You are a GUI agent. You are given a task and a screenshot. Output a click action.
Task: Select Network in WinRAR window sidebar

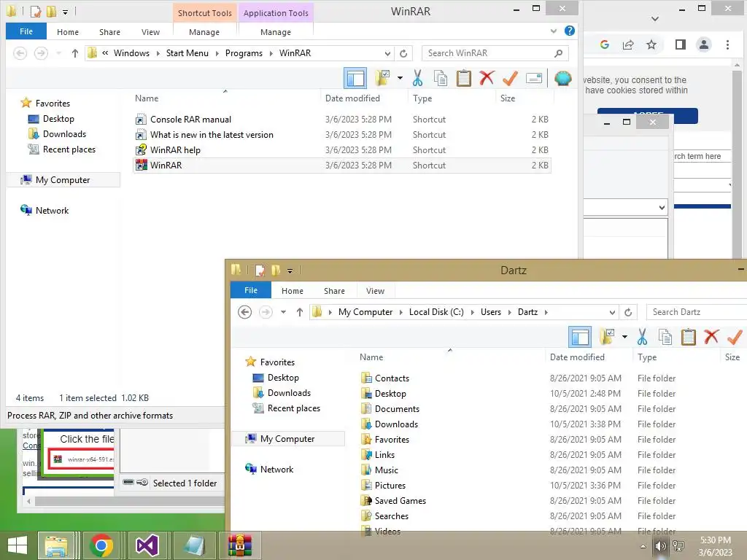(52, 211)
